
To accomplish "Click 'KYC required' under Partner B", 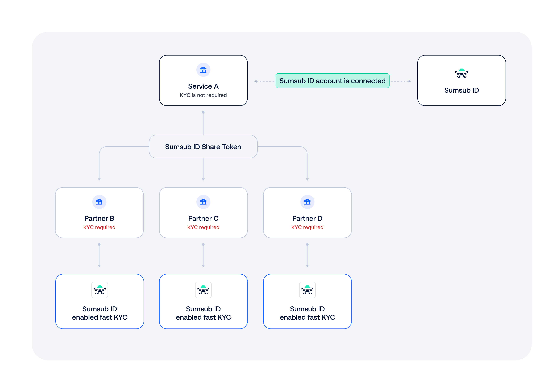I will (x=99, y=227).
